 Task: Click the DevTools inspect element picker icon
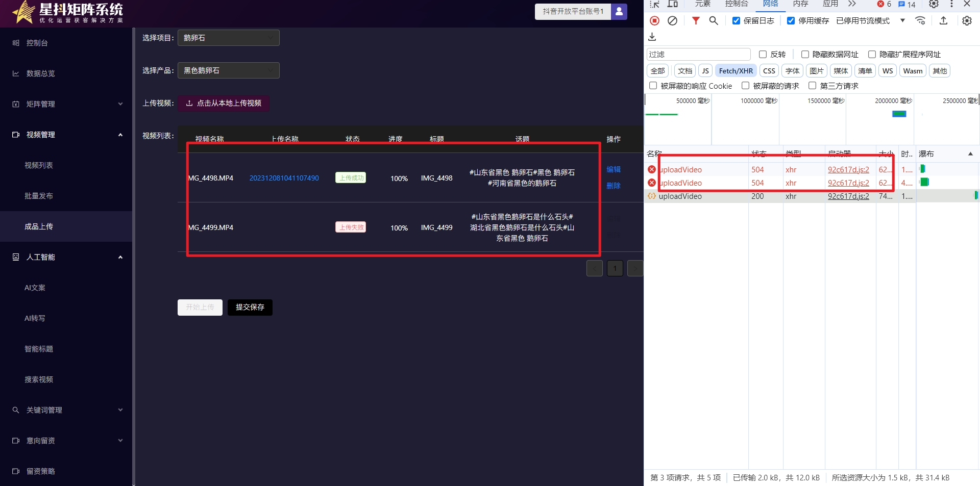point(655,4)
